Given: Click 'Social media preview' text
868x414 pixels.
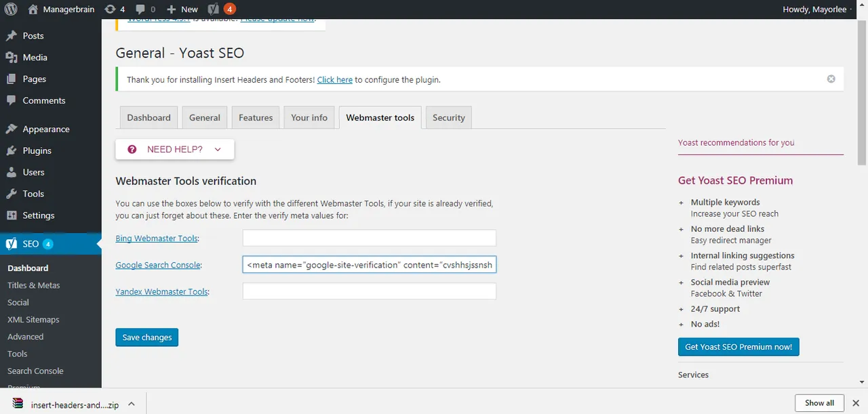Looking at the screenshot, I should (x=730, y=282).
